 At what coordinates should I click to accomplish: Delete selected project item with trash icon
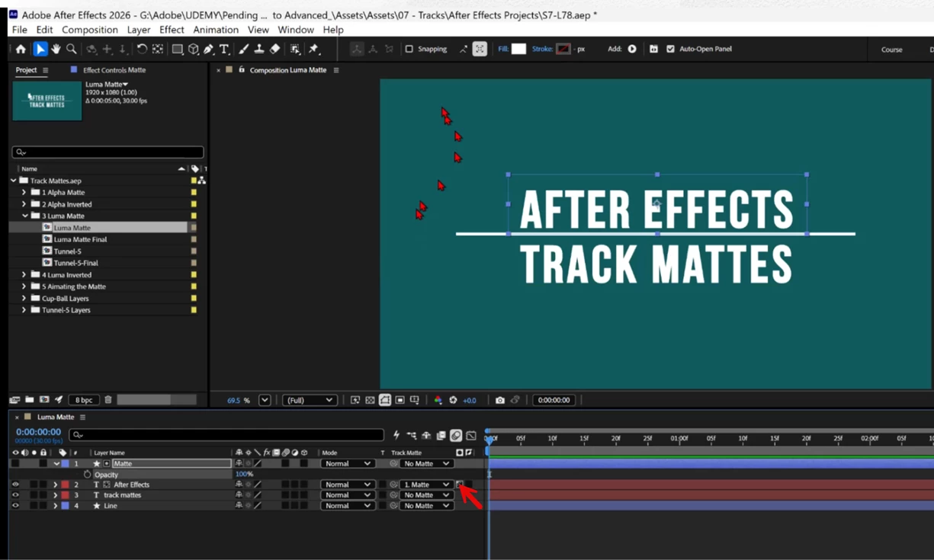[108, 400]
